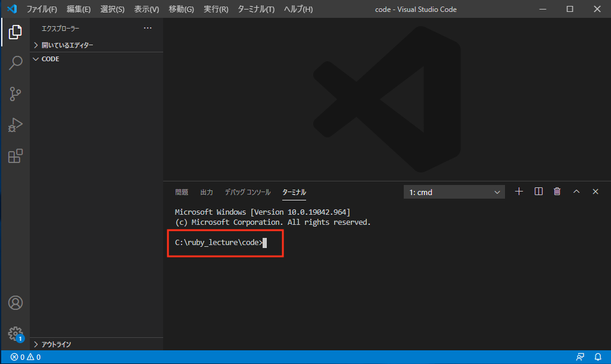The width and height of the screenshot is (611, 364).
Task: Open the ヘルプ(H) menu
Action: [298, 9]
